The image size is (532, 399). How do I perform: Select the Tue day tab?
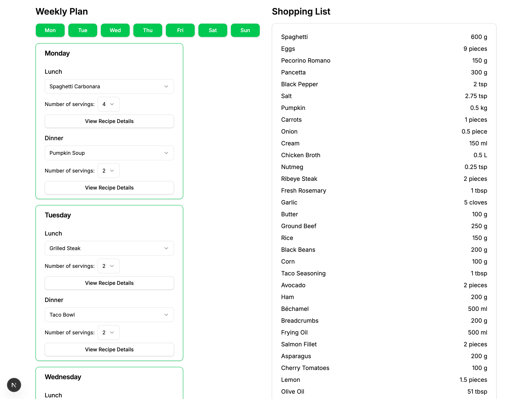pos(83,30)
